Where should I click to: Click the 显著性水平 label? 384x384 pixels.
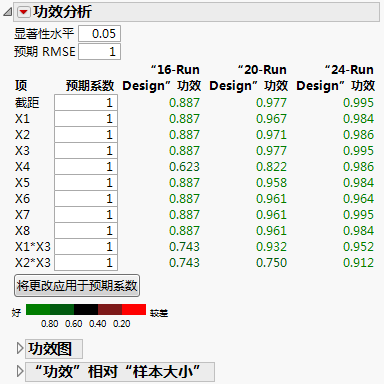(44, 34)
